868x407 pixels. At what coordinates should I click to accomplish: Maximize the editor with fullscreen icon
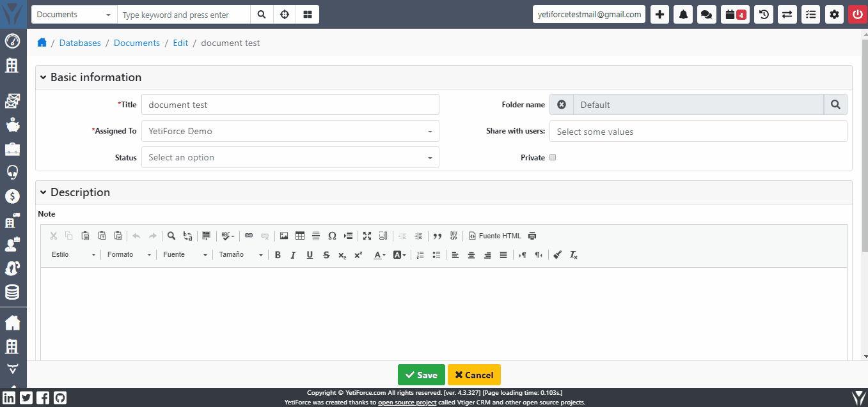pos(367,236)
